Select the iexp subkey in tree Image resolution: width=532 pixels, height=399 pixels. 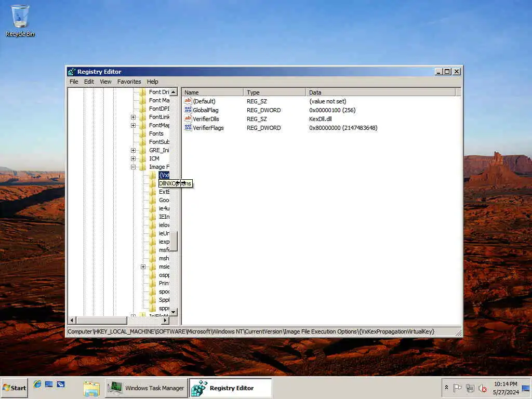(164, 242)
